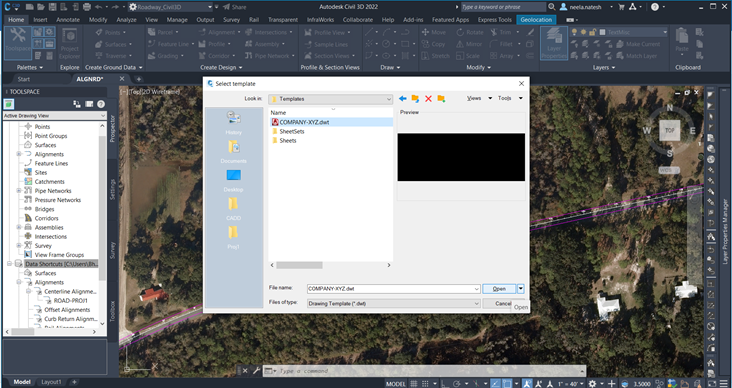
Task: Open the Desktop shortcut in places sidebar
Action: coord(233,181)
